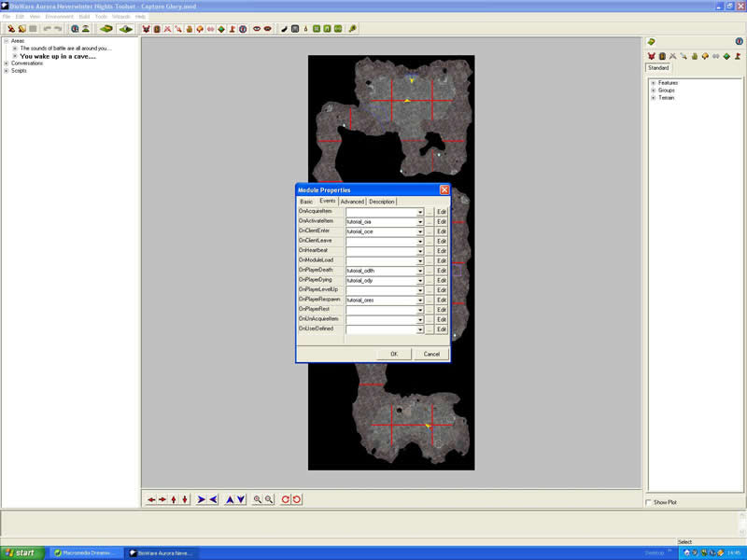Click the blue right-pointing arrow under the area view
This screenshot has width=747, height=560.
[x=201, y=499]
